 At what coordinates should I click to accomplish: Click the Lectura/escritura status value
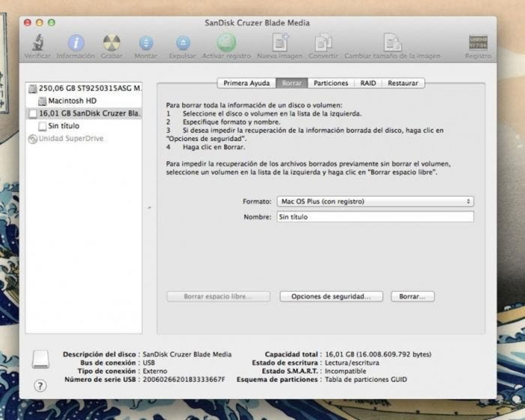pyautogui.click(x=352, y=363)
